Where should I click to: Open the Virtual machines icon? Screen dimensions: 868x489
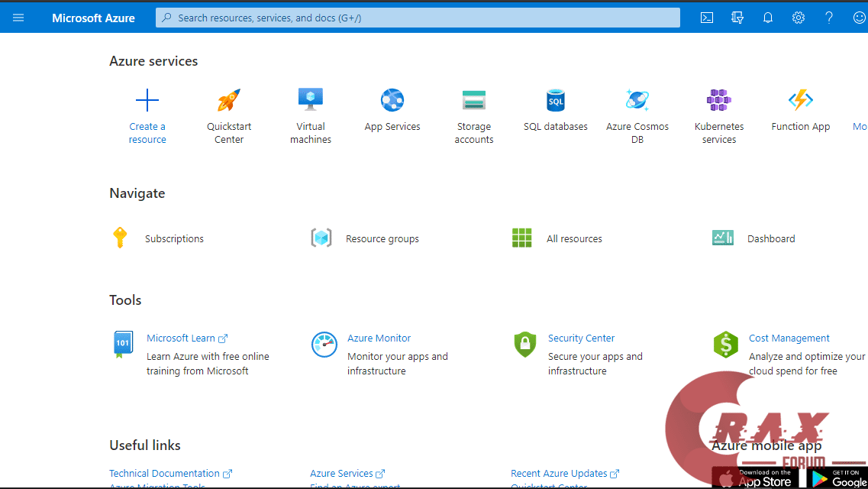coord(311,99)
